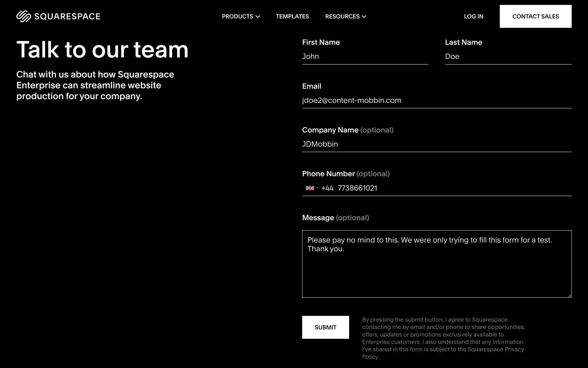This screenshot has height=368, width=588.
Task: Select the Company Name field with JDMobbin
Action: coord(437,144)
